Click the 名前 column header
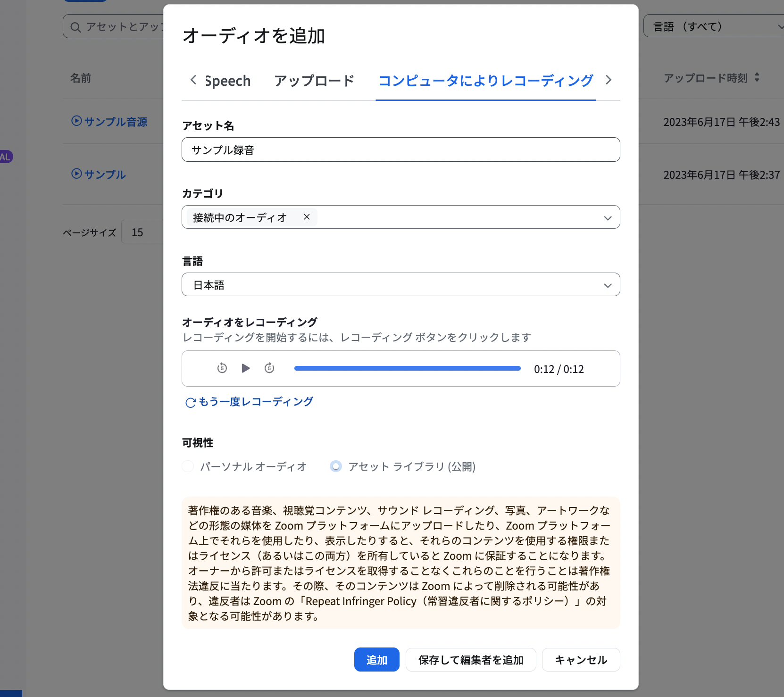 point(81,78)
